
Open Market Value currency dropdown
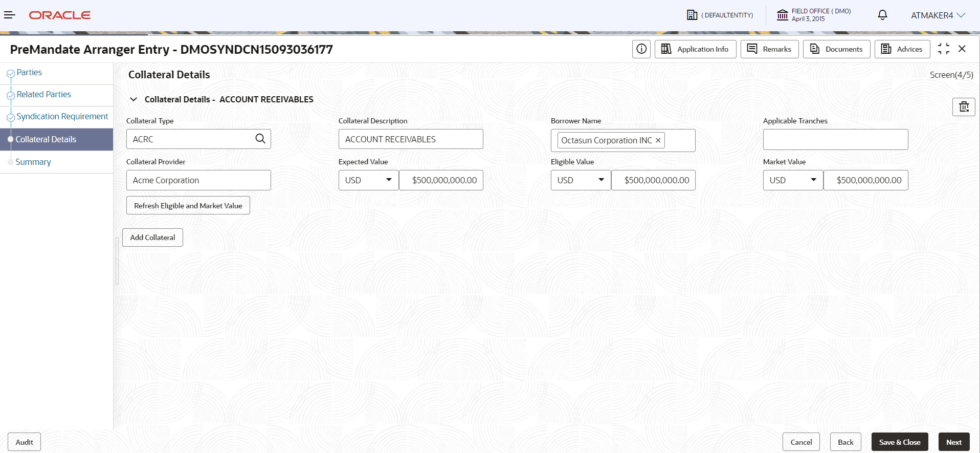[x=793, y=180]
